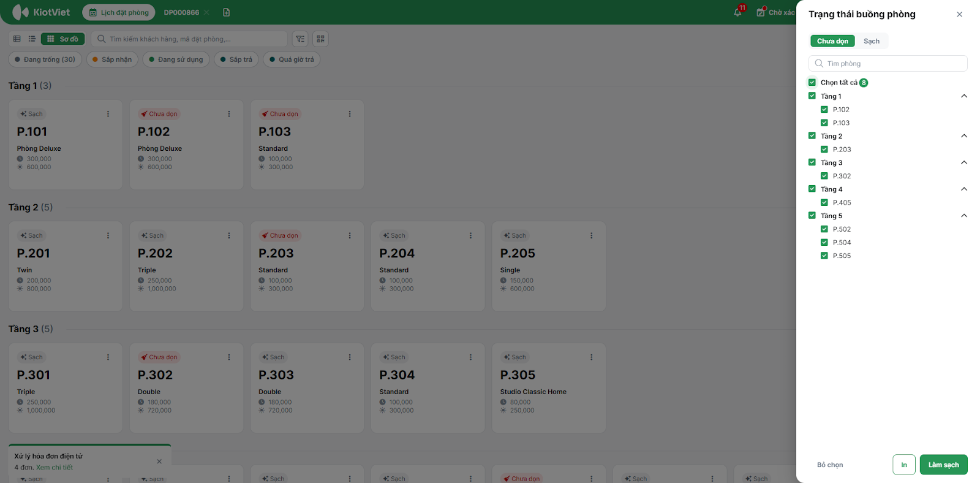
Task: Open options menu for room P.204
Action: [470, 235]
